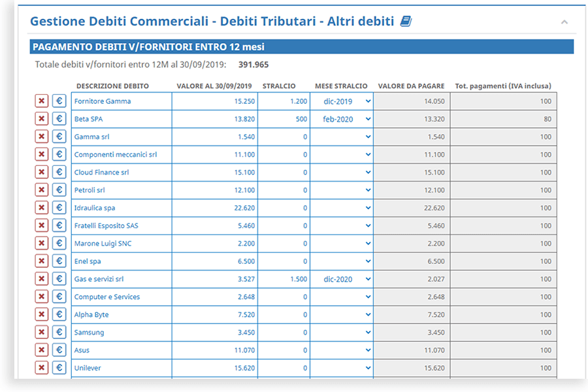Screen dimensions: 588x392
Task: Open euro payment for Beta SPA
Action: (x=59, y=119)
